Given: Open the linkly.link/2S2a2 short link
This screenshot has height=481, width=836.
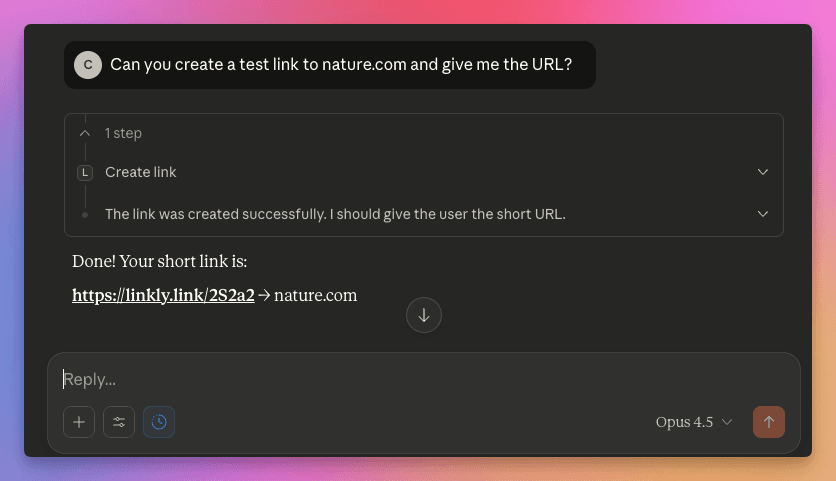Looking at the screenshot, I should pos(163,295).
